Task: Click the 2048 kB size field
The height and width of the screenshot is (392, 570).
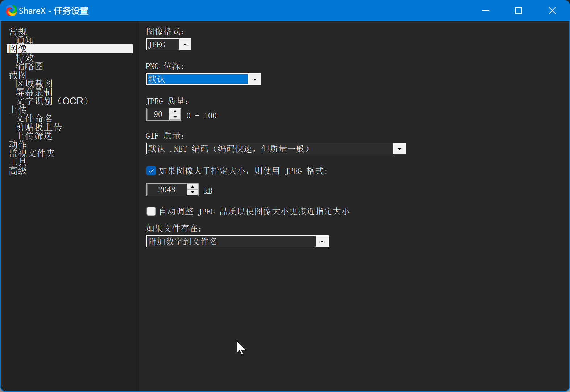Action: click(167, 190)
